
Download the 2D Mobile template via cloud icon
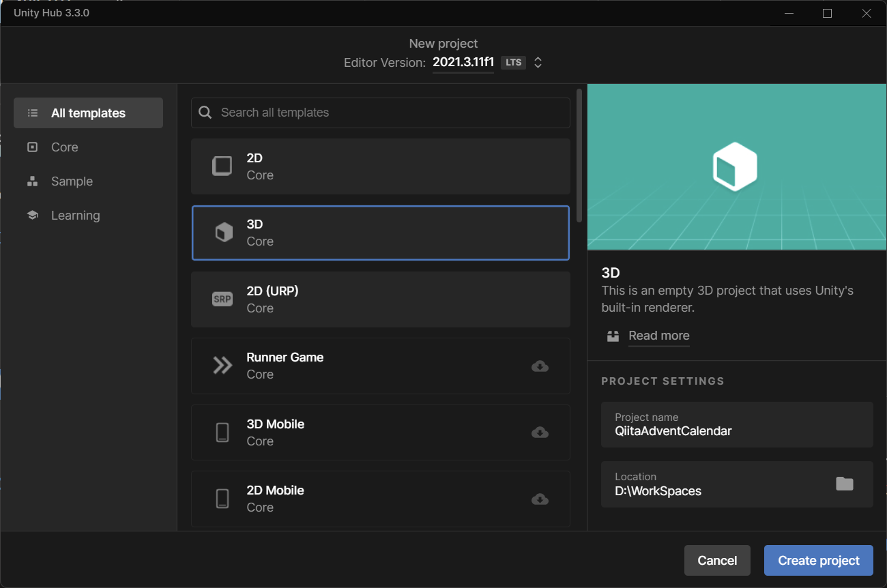tap(540, 499)
